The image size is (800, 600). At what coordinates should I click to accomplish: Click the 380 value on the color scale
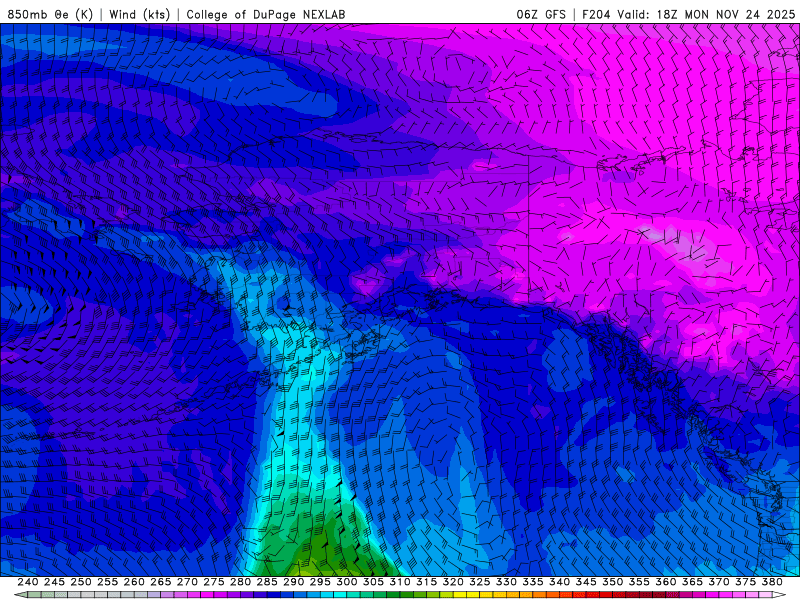tap(772, 582)
